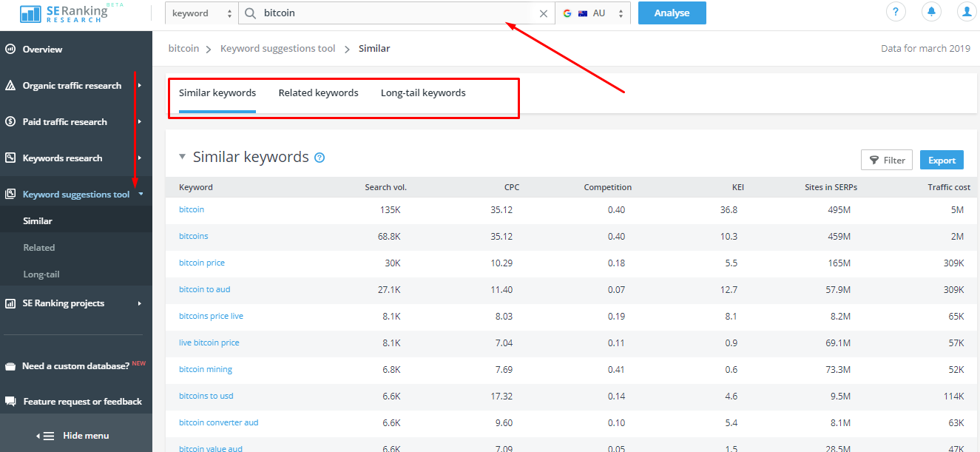Click the KEI value 36.8
Viewport: 980px width, 452px height.
[729, 210]
